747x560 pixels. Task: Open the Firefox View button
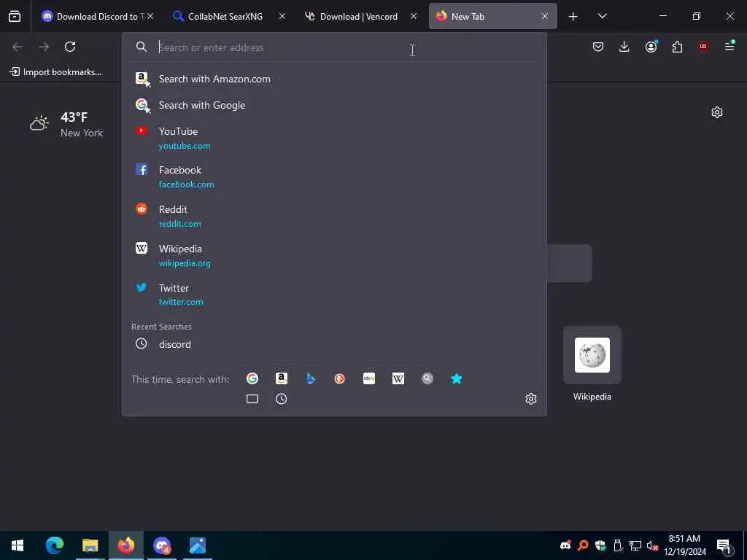click(x=15, y=16)
